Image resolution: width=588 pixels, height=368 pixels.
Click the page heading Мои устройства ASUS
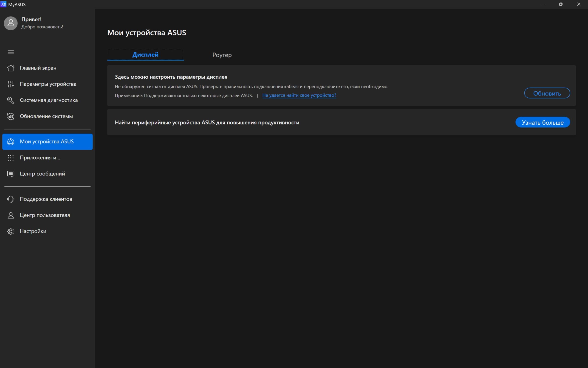tap(147, 33)
